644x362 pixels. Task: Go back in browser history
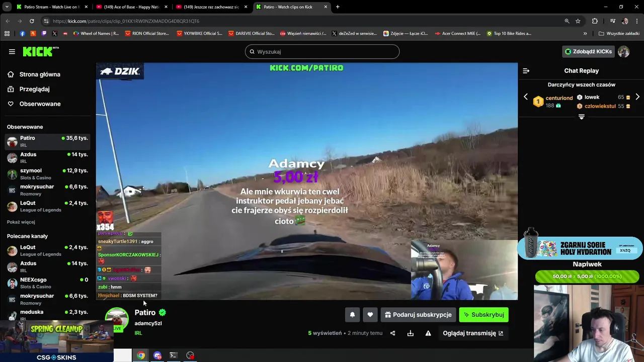pyautogui.click(x=8, y=21)
